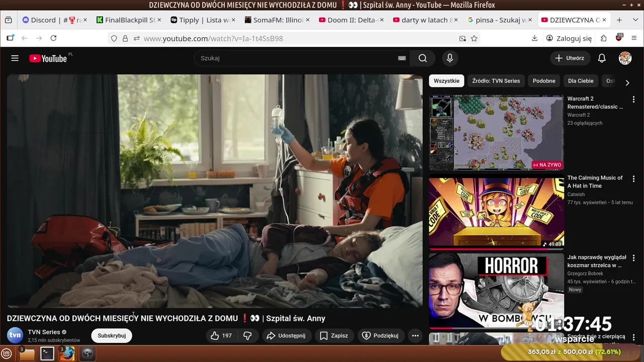Dislike the video with thumbs down
Image resolution: width=644 pixels, height=362 pixels.
(x=248, y=335)
